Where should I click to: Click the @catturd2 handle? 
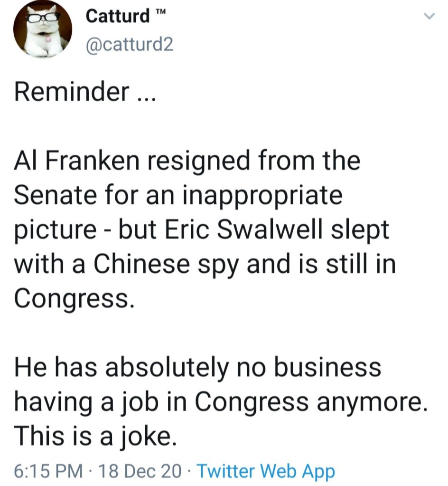[129, 45]
